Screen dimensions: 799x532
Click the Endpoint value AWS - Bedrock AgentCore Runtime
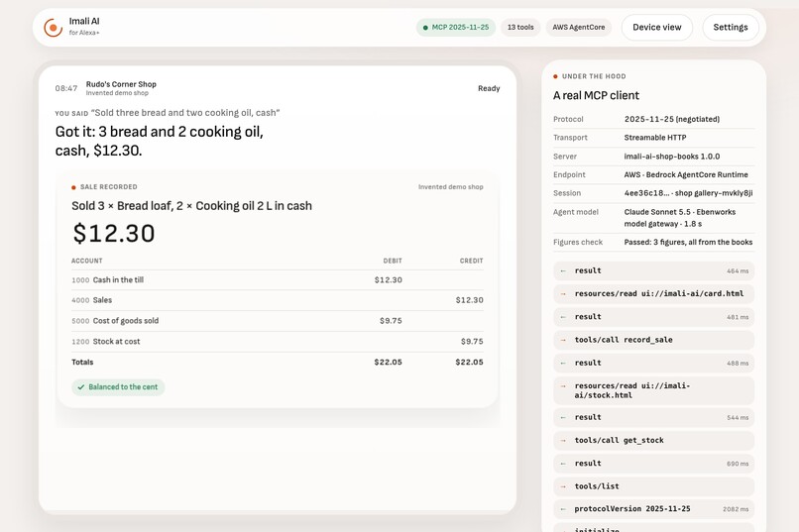[x=686, y=174]
